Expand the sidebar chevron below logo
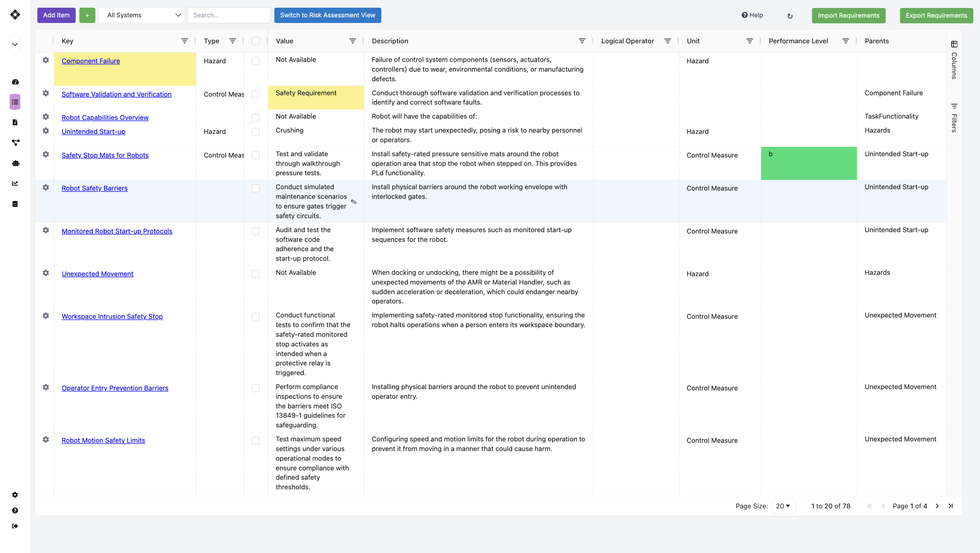The width and height of the screenshot is (980, 553). tap(15, 45)
